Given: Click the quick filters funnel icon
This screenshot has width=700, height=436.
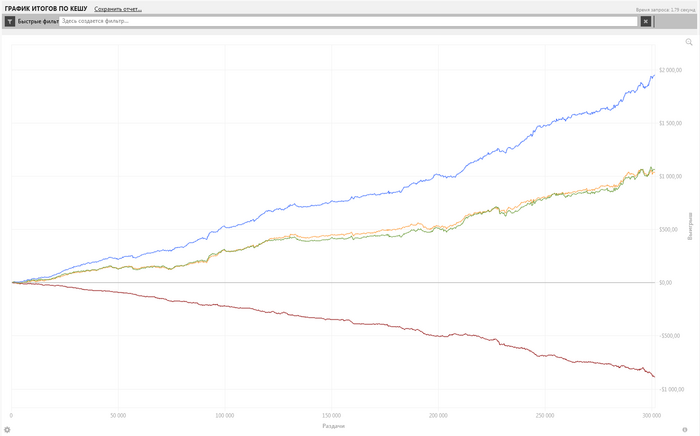Looking at the screenshot, I should click(x=10, y=21).
